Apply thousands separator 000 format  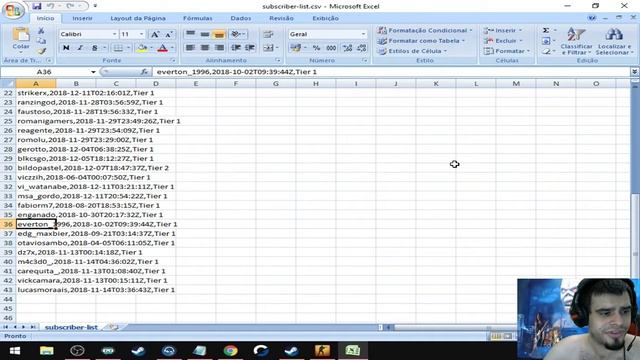pos(331,48)
